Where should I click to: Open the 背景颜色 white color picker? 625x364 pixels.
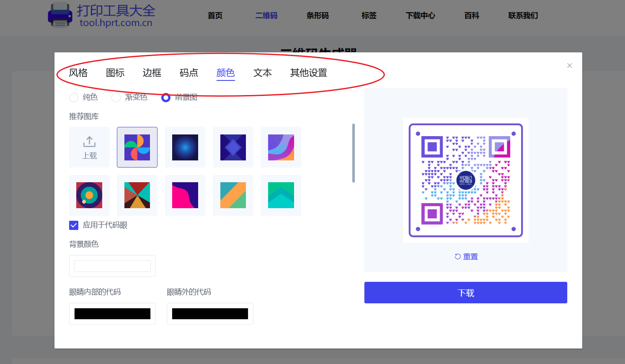point(112,266)
